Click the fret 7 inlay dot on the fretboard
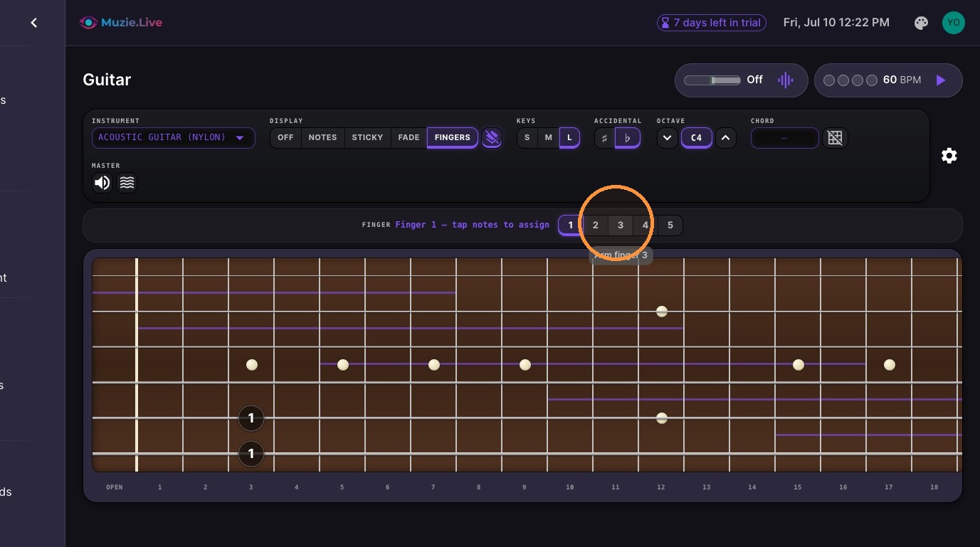 (x=433, y=365)
